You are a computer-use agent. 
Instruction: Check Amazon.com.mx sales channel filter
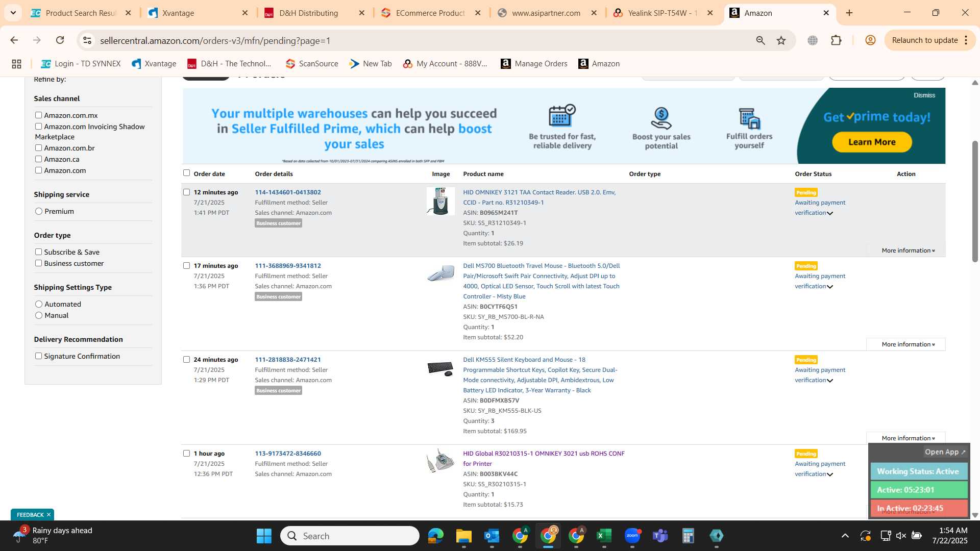coord(38,115)
